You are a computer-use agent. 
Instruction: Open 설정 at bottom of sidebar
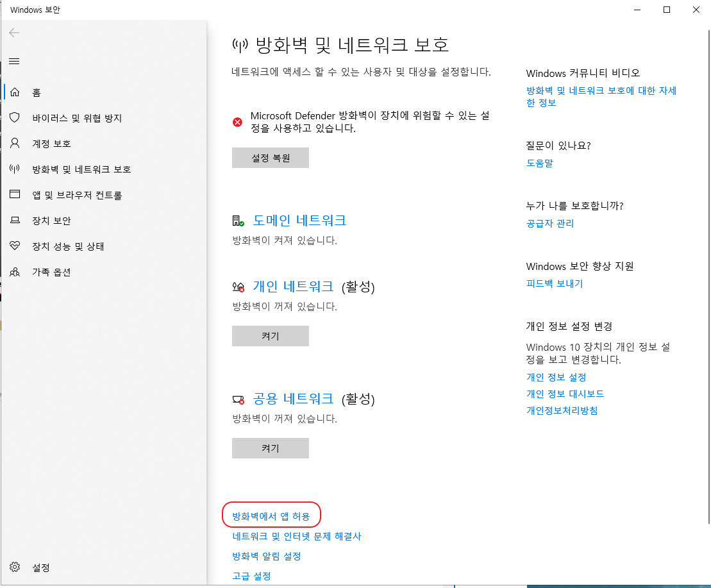pyautogui.click(x=41, y=567)
